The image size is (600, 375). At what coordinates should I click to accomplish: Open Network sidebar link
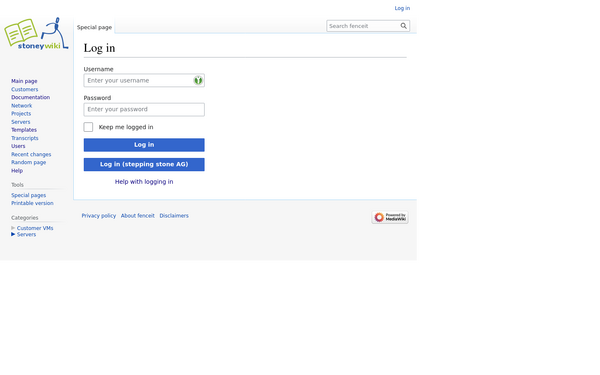pyautogui.click(x=21, y=106)
